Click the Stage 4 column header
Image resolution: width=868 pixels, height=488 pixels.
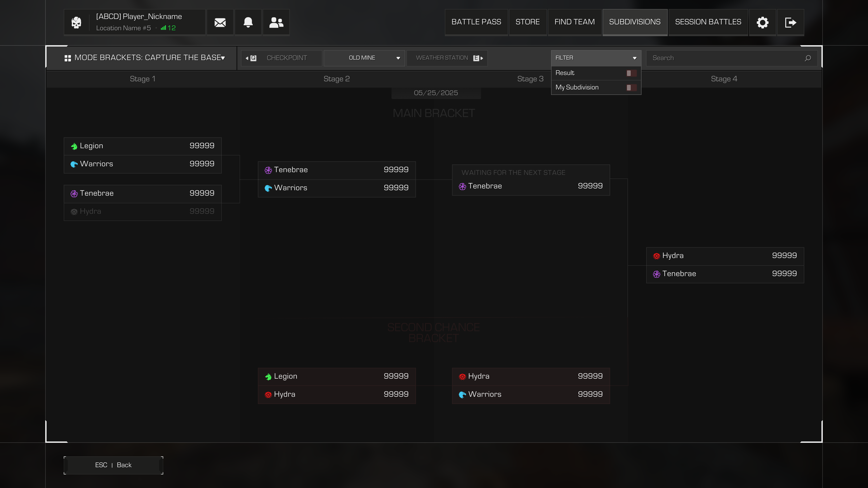(x=724, y=79)
